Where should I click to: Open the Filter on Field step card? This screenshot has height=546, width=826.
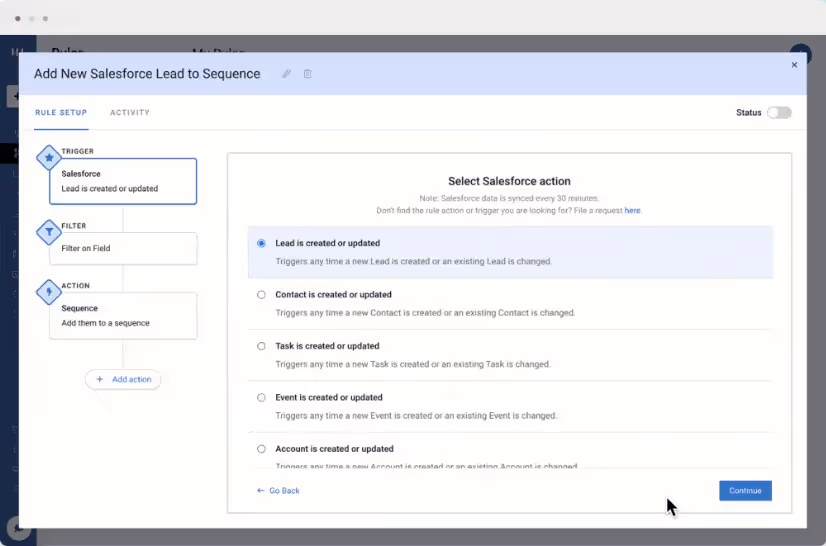tap(123, 248)
